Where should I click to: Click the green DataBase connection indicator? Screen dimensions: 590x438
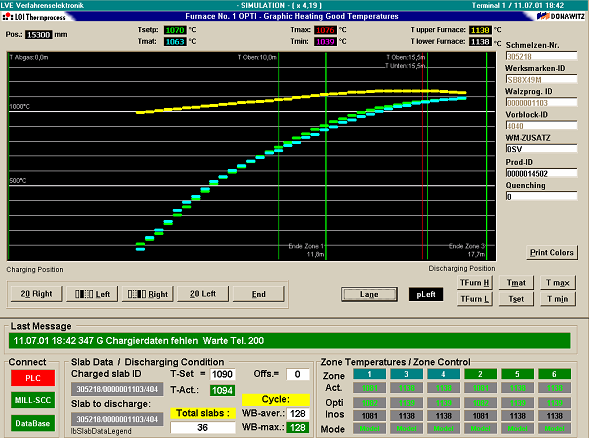33,423
